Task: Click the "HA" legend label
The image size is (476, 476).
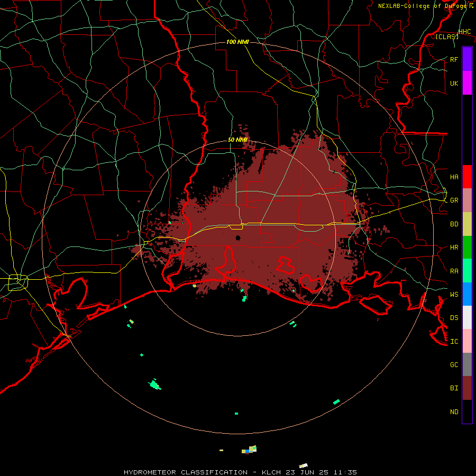Action: [454, 177]
